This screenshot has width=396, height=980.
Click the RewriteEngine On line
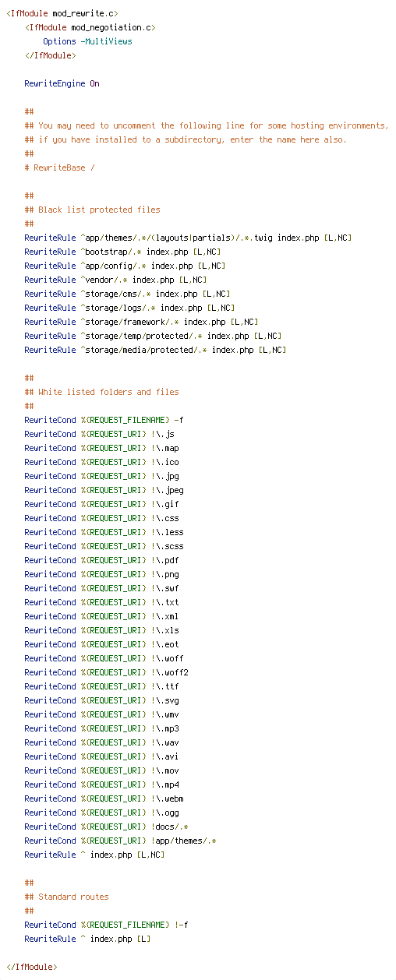point(62,83)
